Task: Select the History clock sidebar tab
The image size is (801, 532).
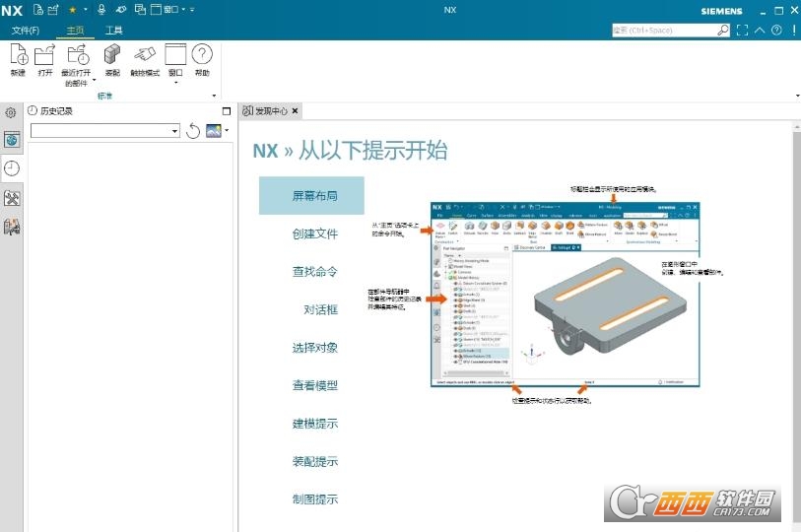Action: 12,168
